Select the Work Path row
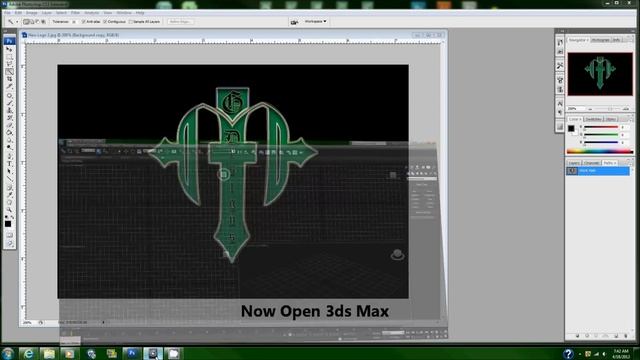 598,171
